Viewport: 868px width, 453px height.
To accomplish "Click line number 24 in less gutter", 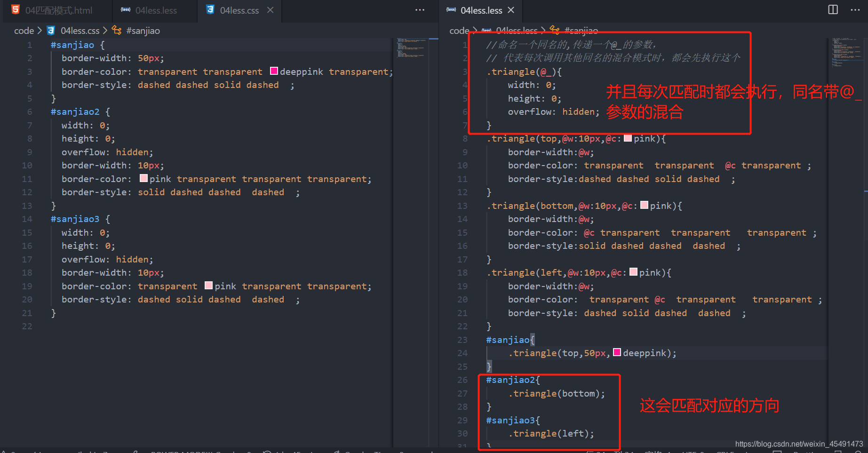I will (462, 353).
